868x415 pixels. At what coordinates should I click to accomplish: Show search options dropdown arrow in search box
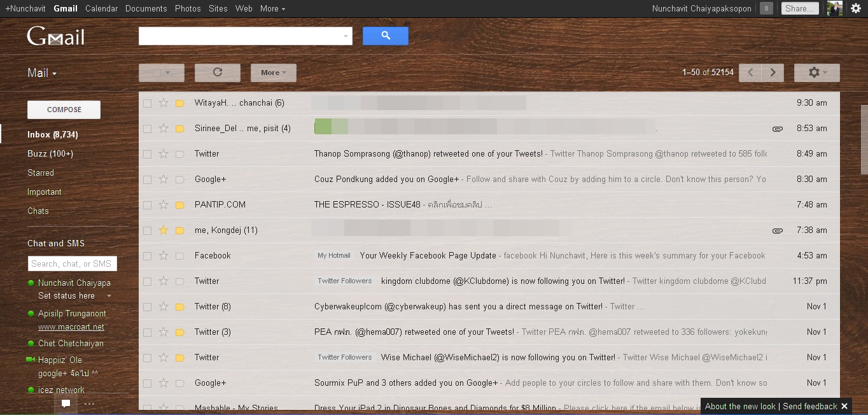346,36
